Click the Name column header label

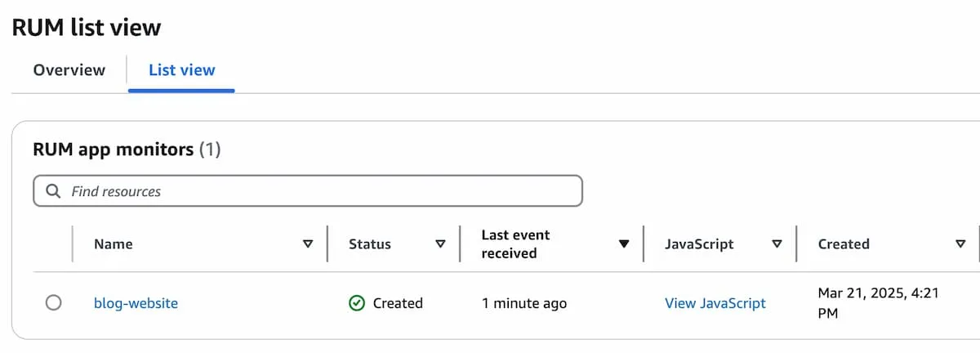114,244
